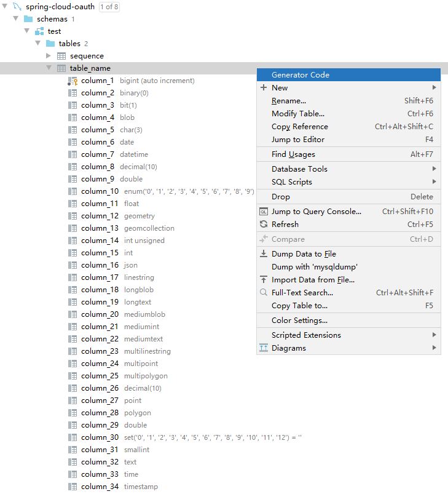
Task: Select the column_7 datetime row
Action: pyautogui.click(x=108, y=154)
